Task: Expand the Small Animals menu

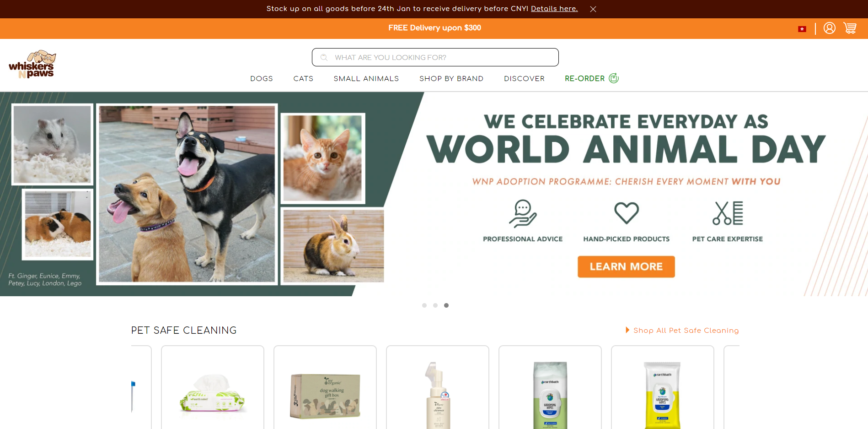Action: click(366, 79)
